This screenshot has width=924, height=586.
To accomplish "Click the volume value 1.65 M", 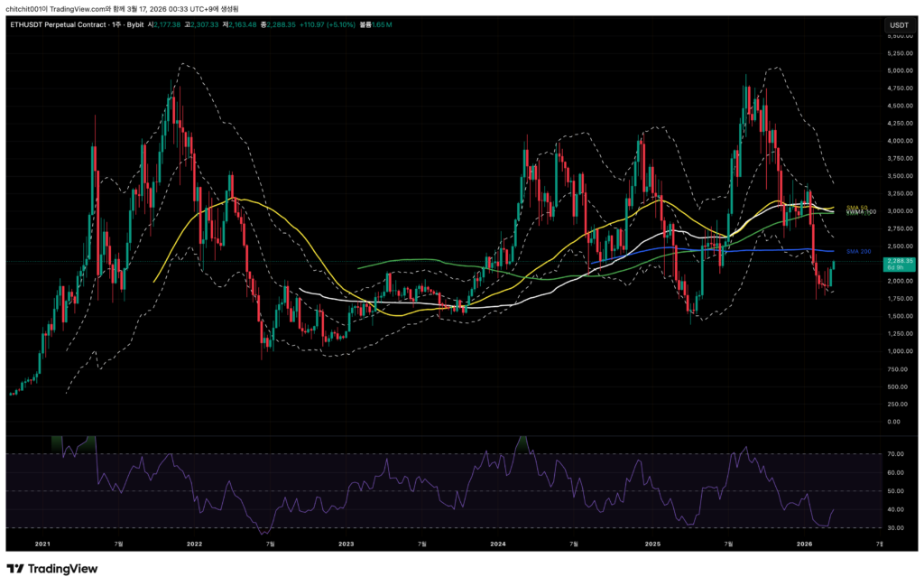I will click(382, 25).
